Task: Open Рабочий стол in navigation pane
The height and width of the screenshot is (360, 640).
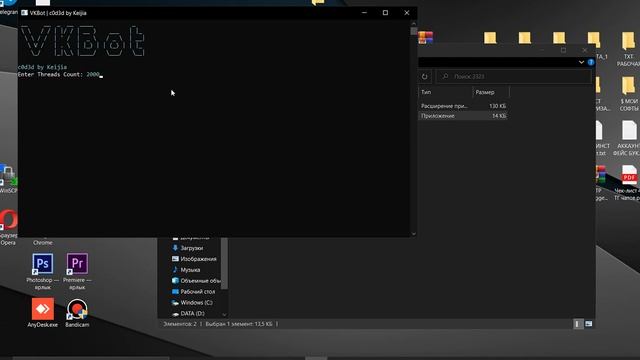Action: pyautogui.click(x=193, y=291)
